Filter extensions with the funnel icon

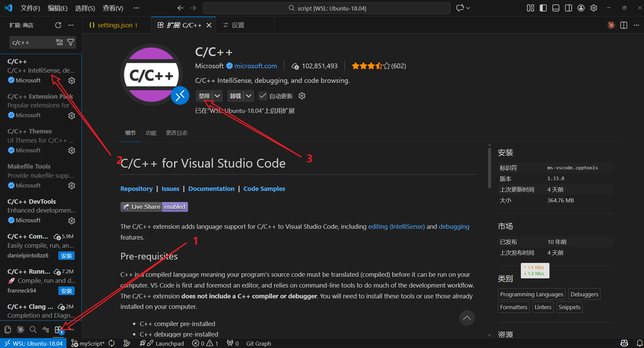coord(71,42)
